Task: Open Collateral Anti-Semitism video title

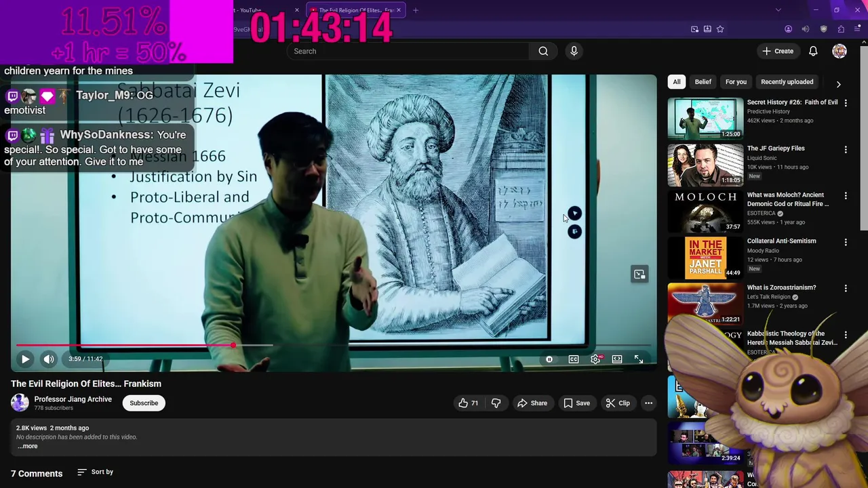Action: 781,241
